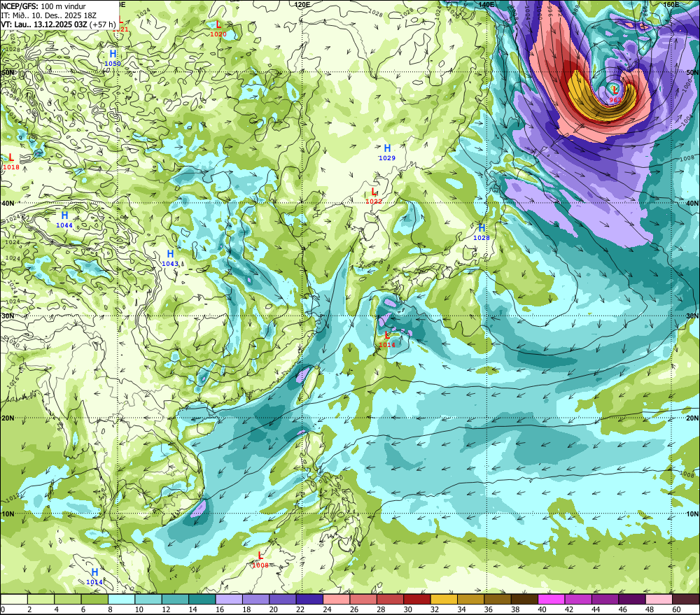Screen dimensions: 700x615
Task: Click the 20N latitude label on right edge
Action: point(692,418)
